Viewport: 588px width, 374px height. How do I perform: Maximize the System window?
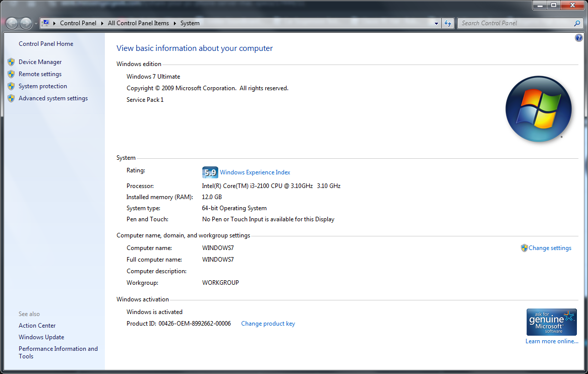(554, 5)
